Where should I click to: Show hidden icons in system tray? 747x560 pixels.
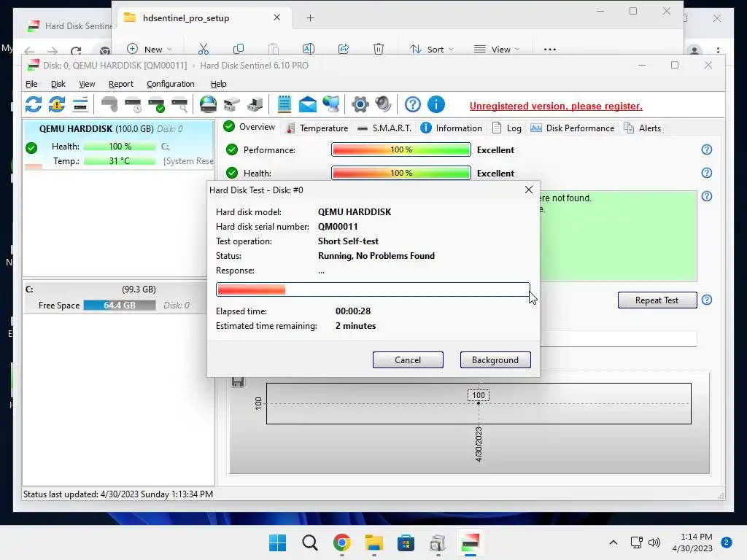pyautogui.click(x=613, y=542)
